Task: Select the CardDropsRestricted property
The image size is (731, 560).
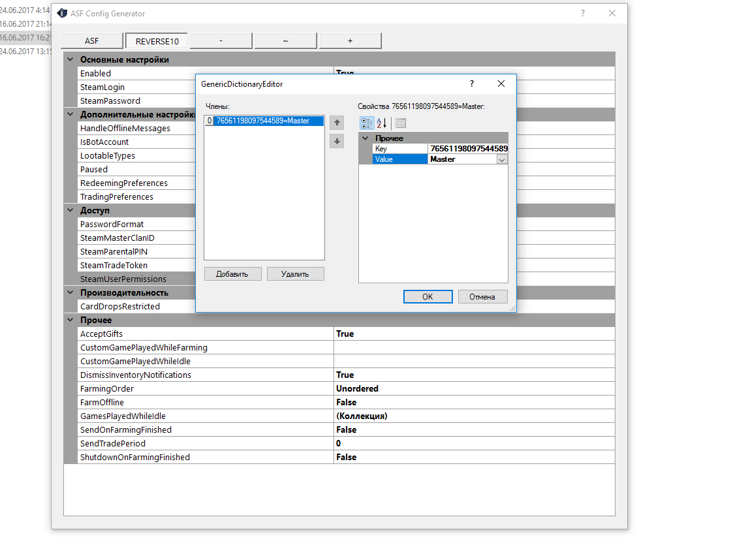Action: [136, 306]
